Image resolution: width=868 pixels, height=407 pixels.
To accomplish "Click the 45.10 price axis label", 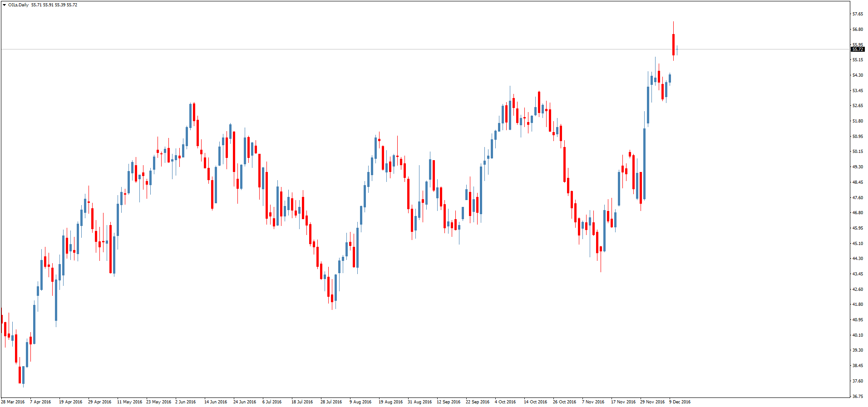I will 858,244.
